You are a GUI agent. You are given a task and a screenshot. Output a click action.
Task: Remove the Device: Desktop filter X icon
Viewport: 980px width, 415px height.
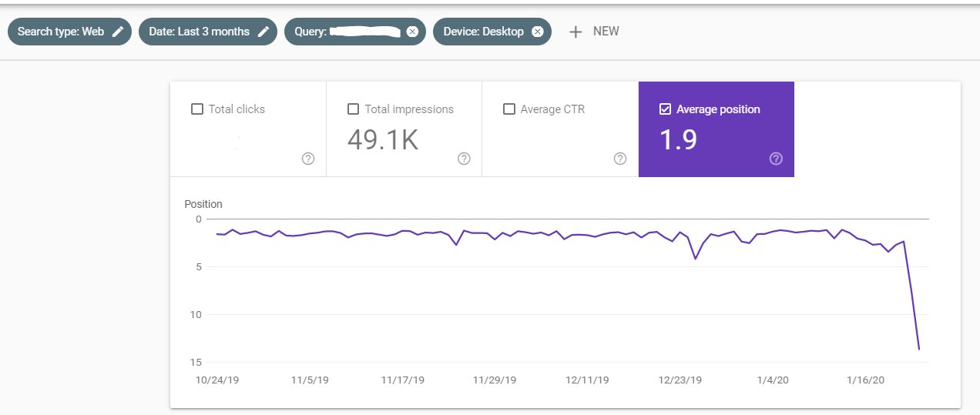coord(538,32)
